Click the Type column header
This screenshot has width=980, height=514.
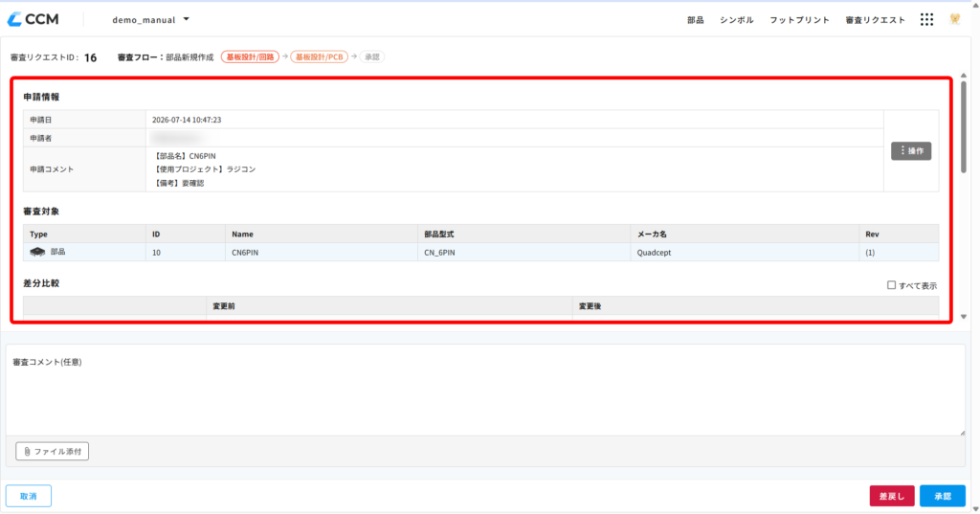click(84, 234)
